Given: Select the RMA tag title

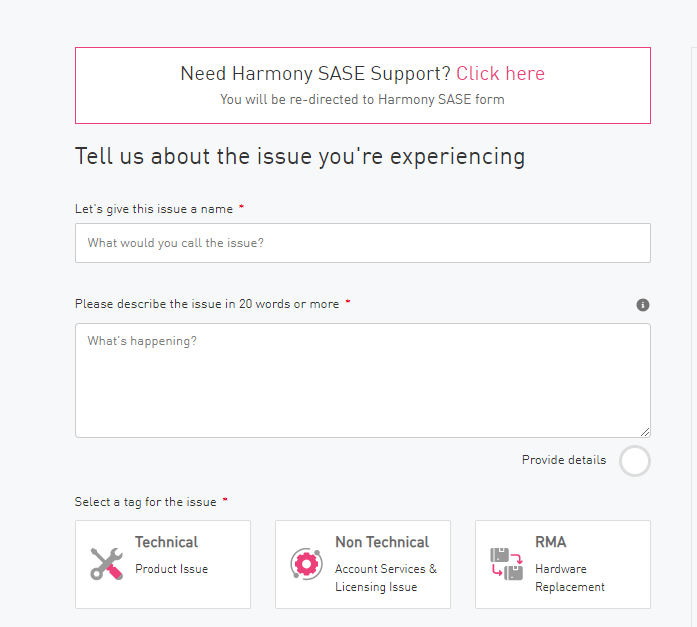Looking at the screenshot, I should click(550, 542).
